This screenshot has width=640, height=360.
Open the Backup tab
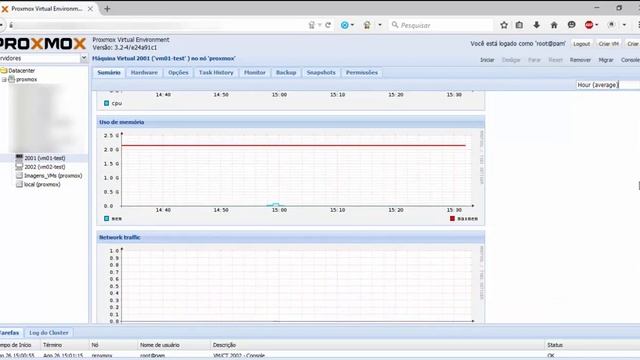click(x=286, y=73)
